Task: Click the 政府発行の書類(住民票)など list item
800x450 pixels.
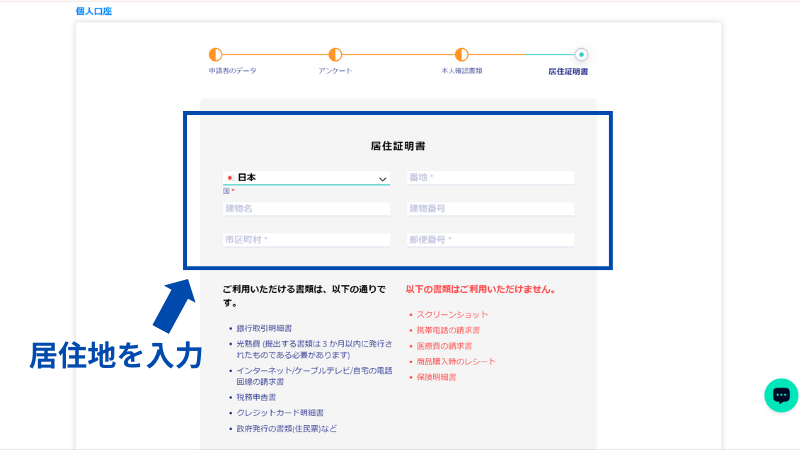Action: click(x=286, y=429)
